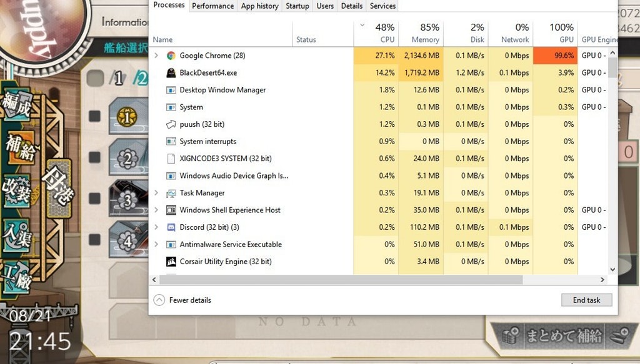Switch to the Processes tab
Screen dimensions: 640x364
pos(169,5)
